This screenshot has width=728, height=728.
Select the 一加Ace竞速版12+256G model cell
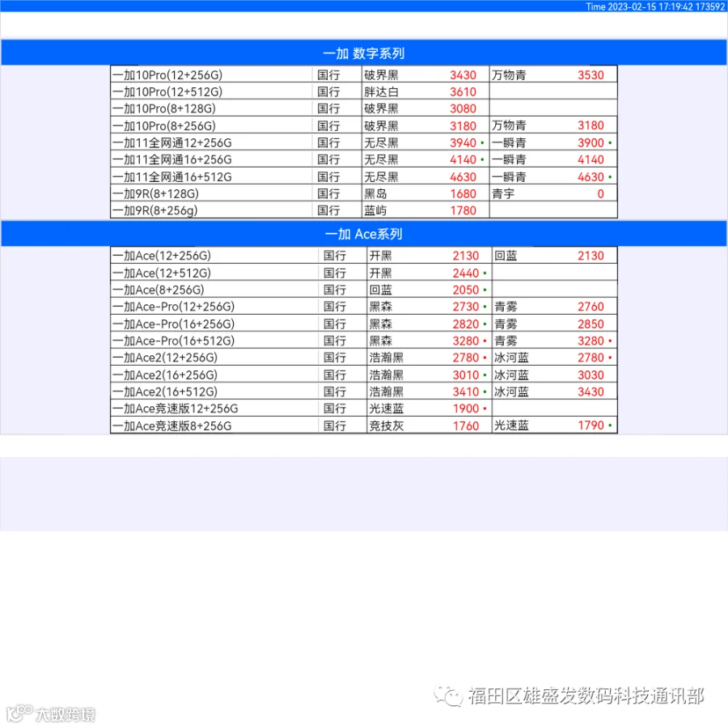tap(214, 408)
